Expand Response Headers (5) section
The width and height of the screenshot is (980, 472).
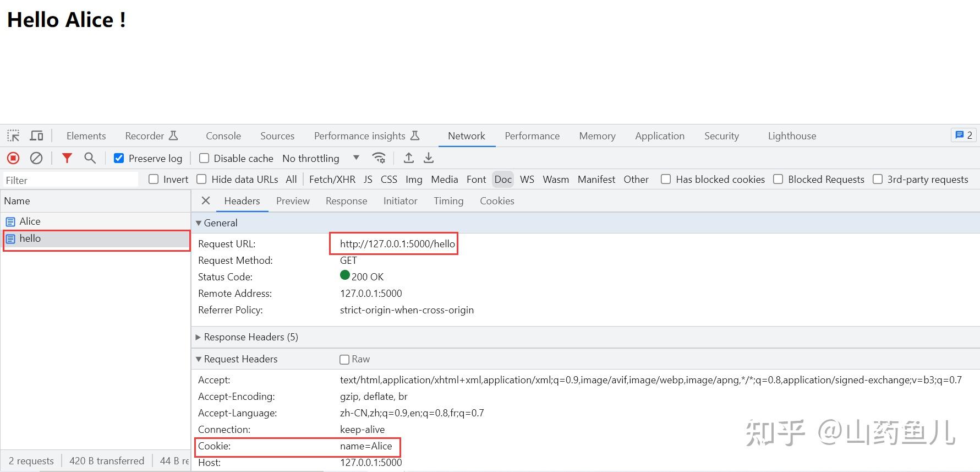pyautogui.click(x=199, y=337)
